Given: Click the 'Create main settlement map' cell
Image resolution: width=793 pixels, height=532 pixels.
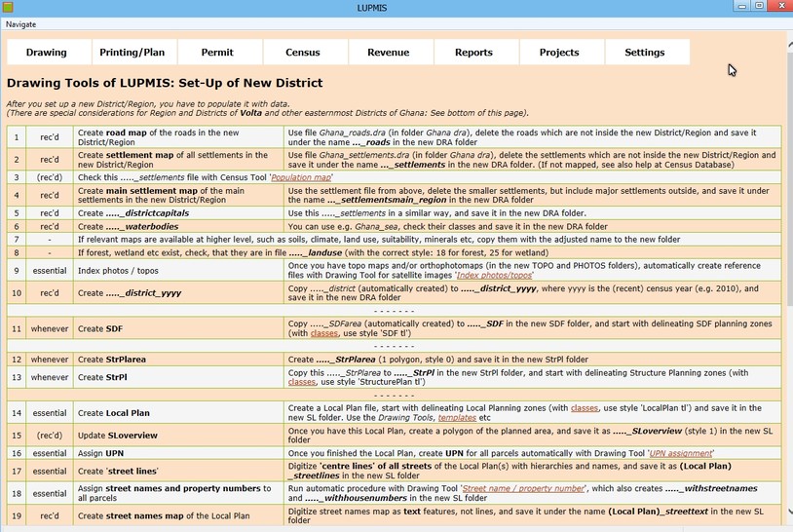Looking at the screenshot, I should 178,195.
